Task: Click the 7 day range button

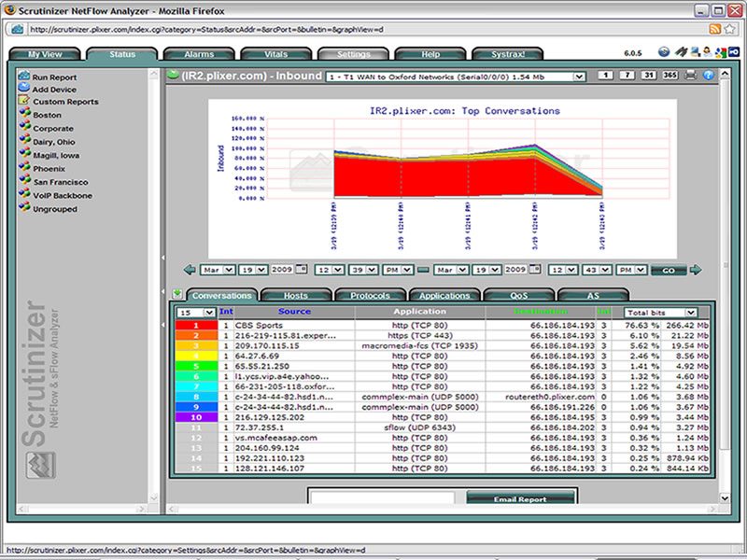Action: [627, 76]
